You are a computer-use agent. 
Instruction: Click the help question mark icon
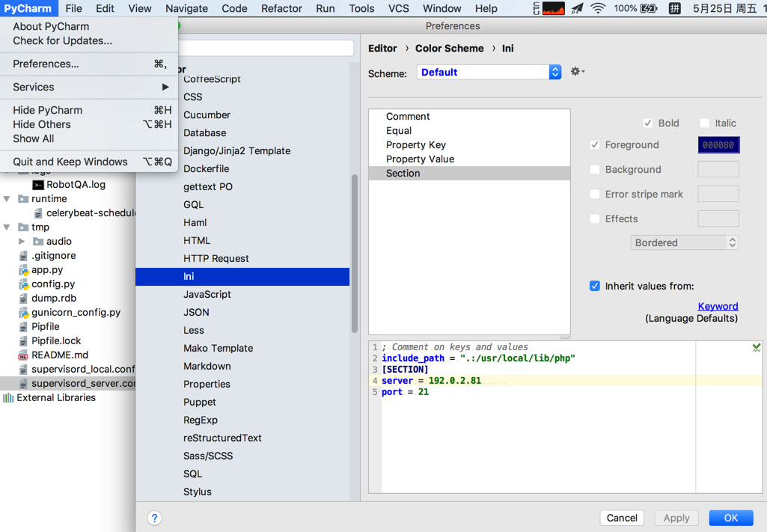[155, 518]
